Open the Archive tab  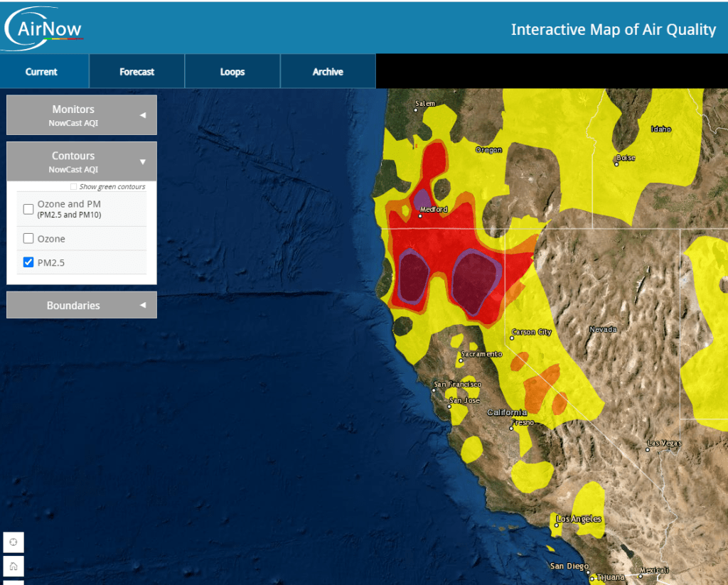[328, 72]
